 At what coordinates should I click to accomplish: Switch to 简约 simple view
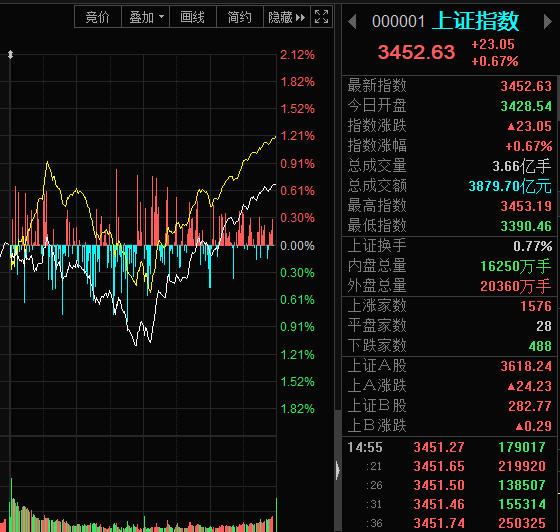click(x=240, y=17)
